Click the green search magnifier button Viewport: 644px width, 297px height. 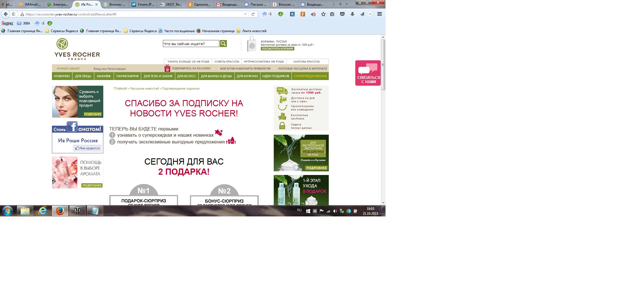point(223,43)
